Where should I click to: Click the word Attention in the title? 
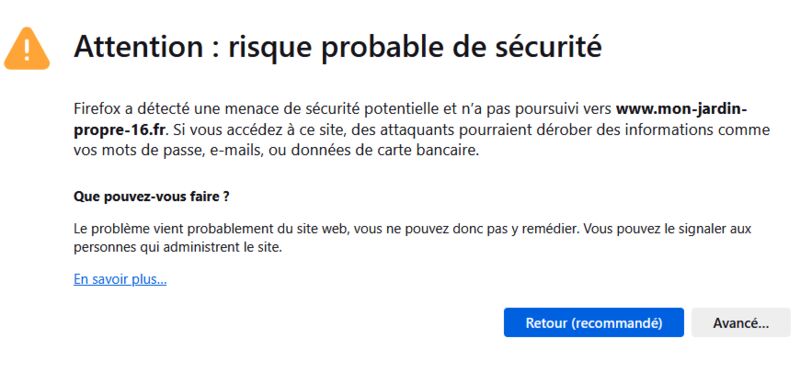[x=138, y=47]
